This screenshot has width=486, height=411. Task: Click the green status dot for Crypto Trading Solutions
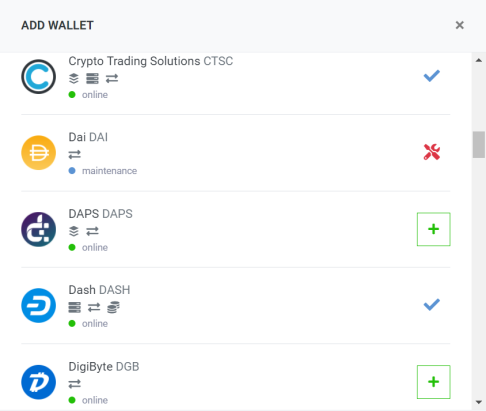[x=72, y=95]
